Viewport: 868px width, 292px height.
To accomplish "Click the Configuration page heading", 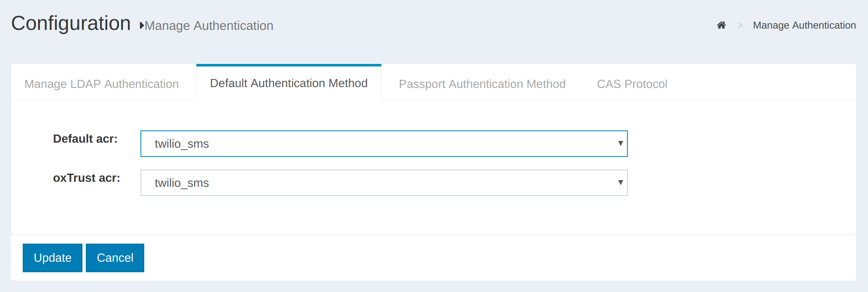I will click(x=71, y=23).
